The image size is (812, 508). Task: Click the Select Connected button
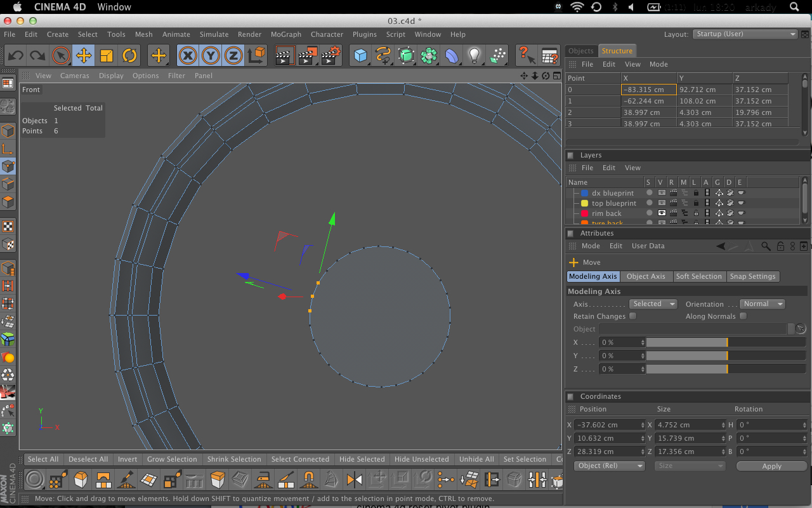coord(300,459)
